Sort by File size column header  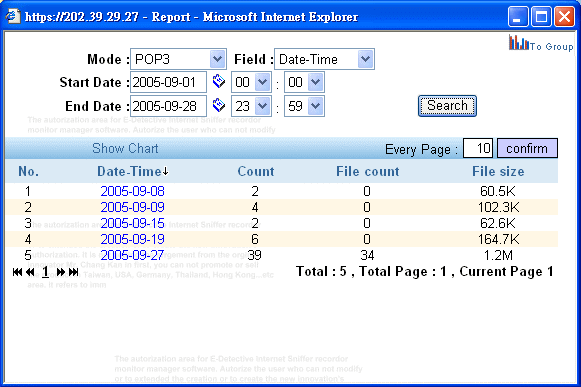[498, 171]
